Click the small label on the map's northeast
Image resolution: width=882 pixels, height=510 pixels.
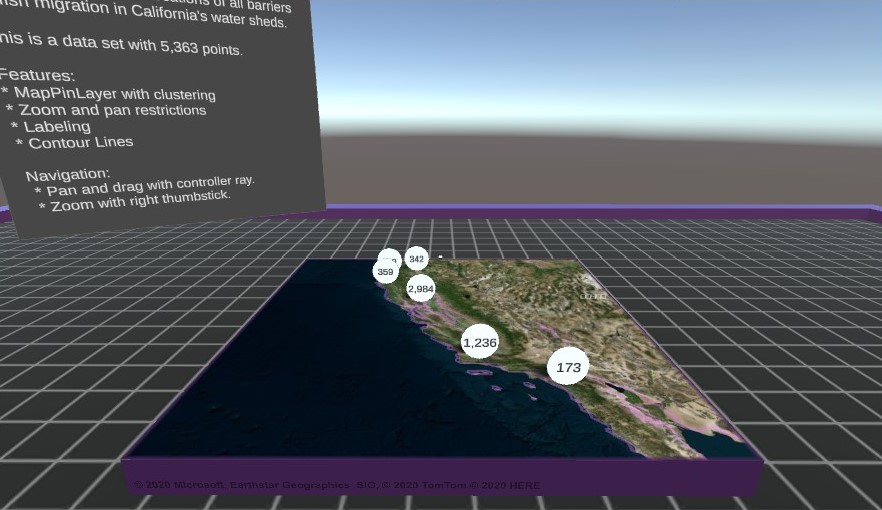point(593,296)
